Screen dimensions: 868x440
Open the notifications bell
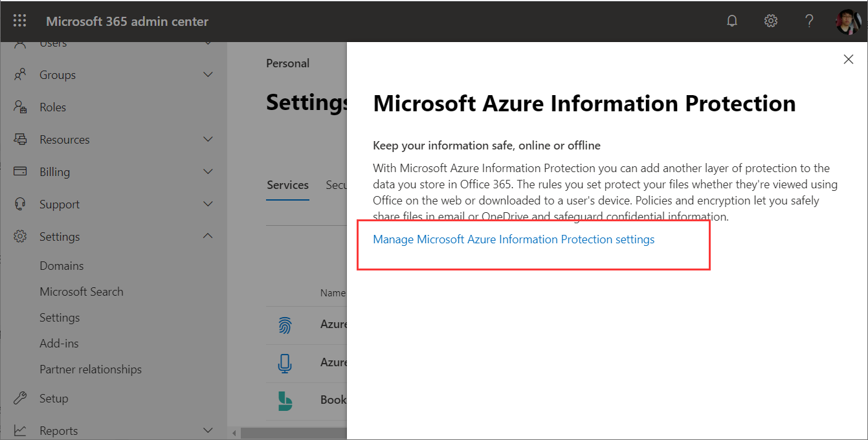(732, 21)
